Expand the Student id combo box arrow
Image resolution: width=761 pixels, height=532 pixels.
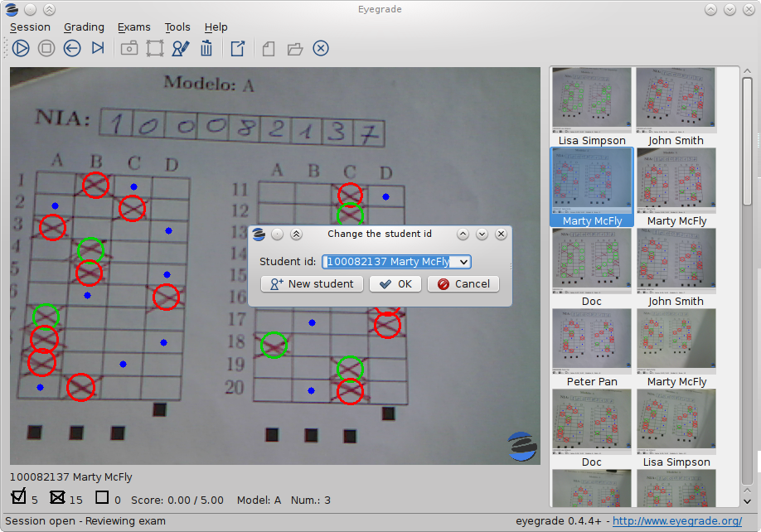pos(463,262)
